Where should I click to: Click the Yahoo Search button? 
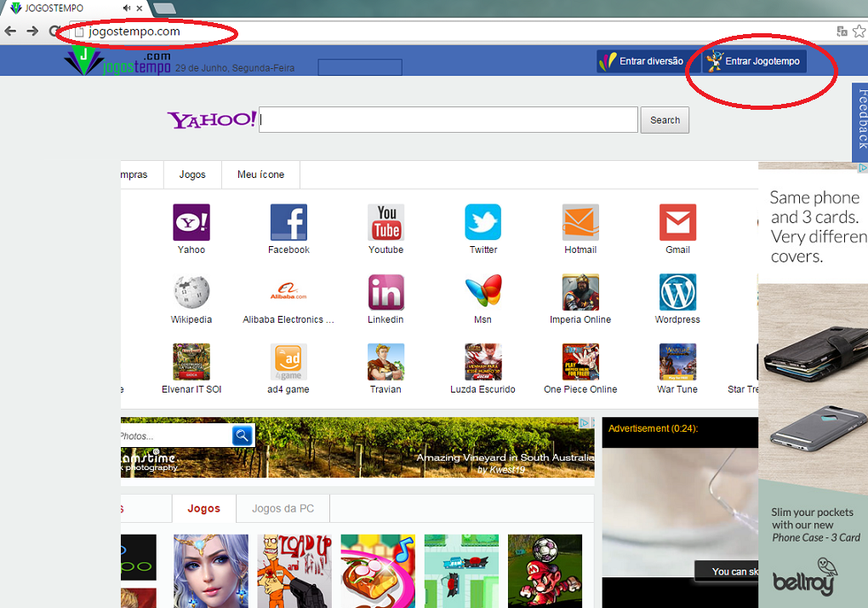665,120
